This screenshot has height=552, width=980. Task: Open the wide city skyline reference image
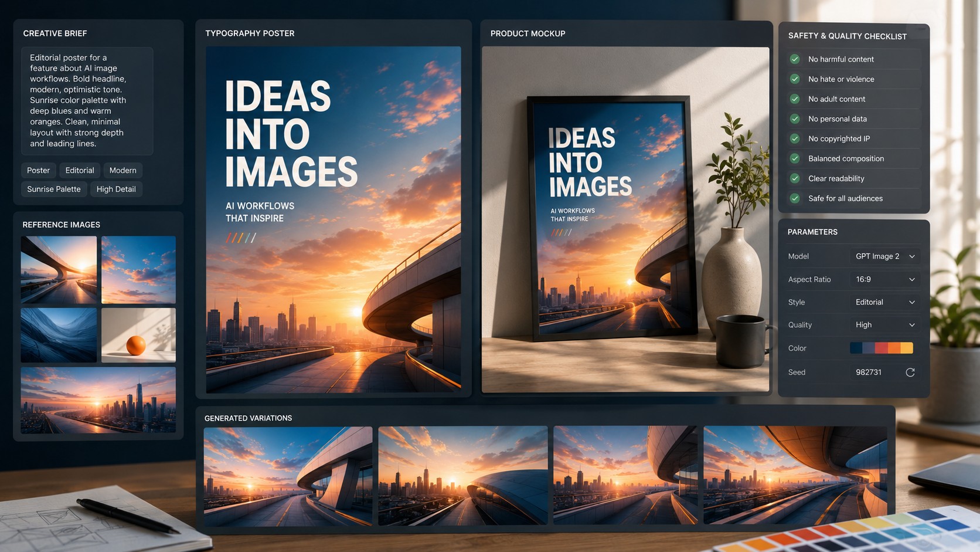click(98, 400)
